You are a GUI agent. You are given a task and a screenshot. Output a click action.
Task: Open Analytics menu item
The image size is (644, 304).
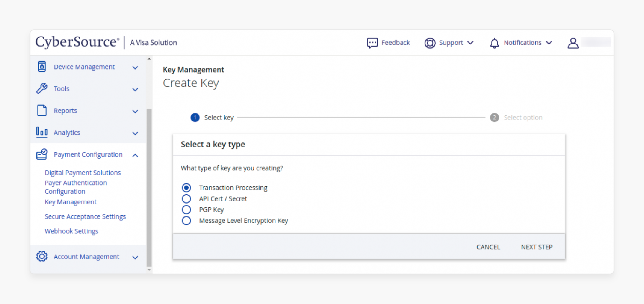pyautogui.click(x=88, y=132)
